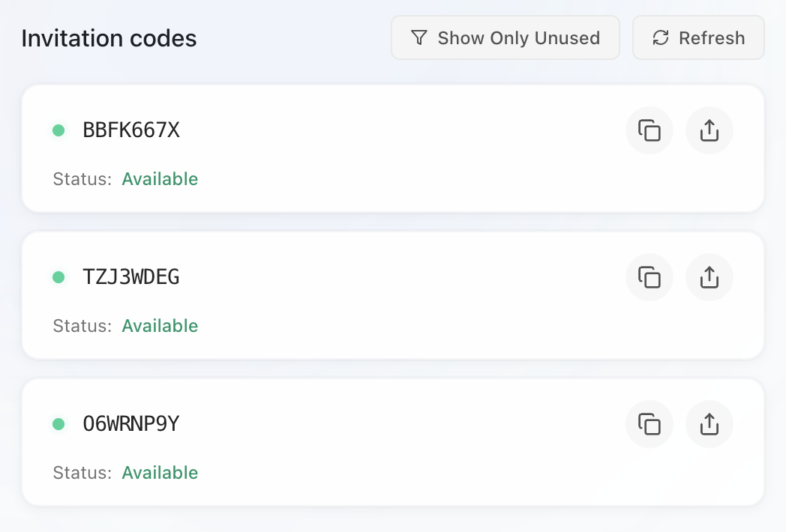Select the BBFK667X code text

(131, 130)
